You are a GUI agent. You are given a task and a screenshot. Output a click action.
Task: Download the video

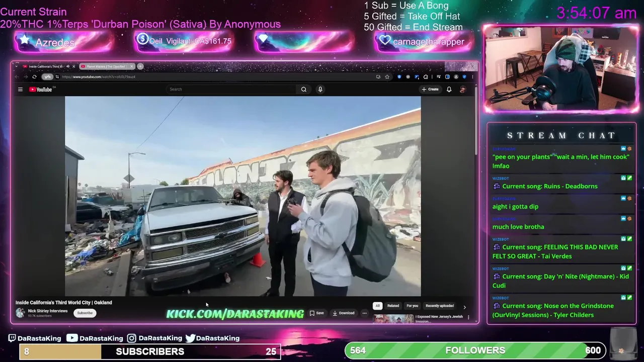344,313
